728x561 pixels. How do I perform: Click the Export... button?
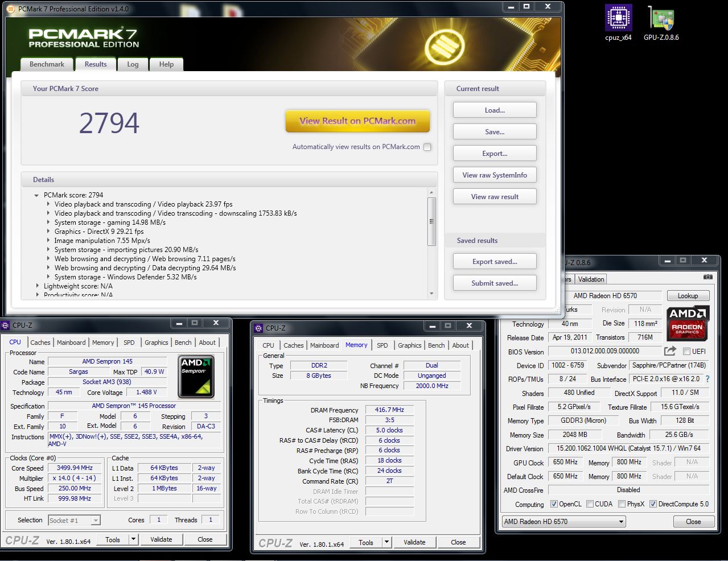pyautogui.click(x=495, y=153)
